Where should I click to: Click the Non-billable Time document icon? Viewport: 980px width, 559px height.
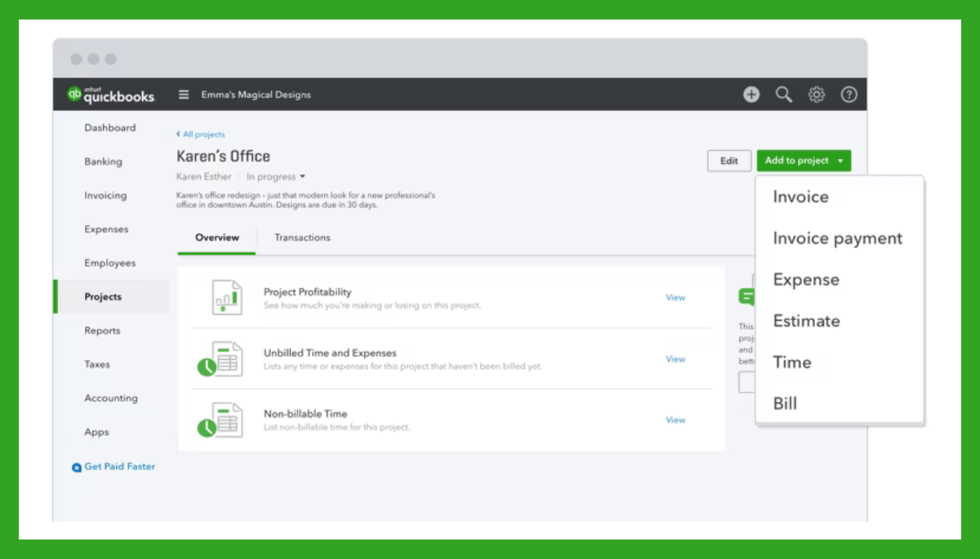[226, 419]
